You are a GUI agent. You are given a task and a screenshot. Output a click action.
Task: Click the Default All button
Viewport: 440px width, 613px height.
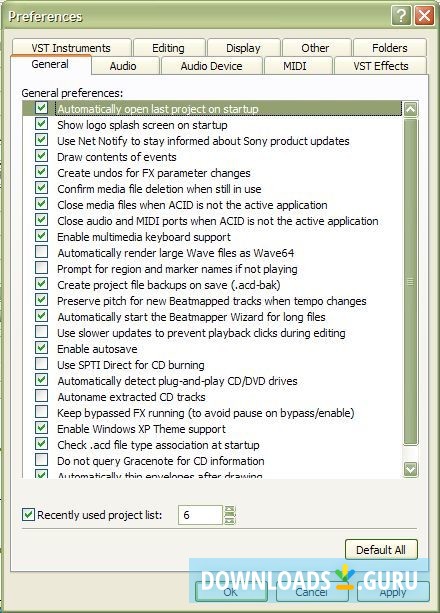381,550
